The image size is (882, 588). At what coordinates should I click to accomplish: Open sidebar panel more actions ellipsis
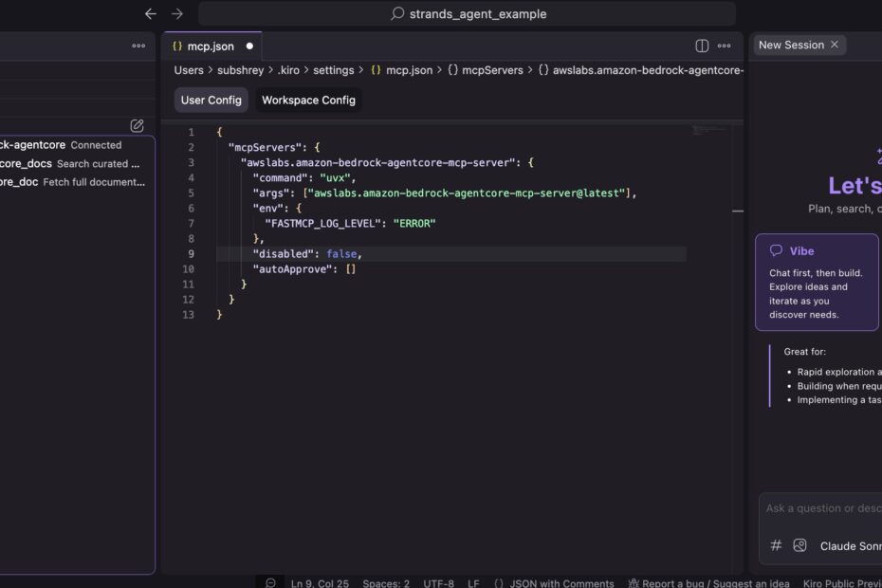pyautogui.click(x=138, y=46)
